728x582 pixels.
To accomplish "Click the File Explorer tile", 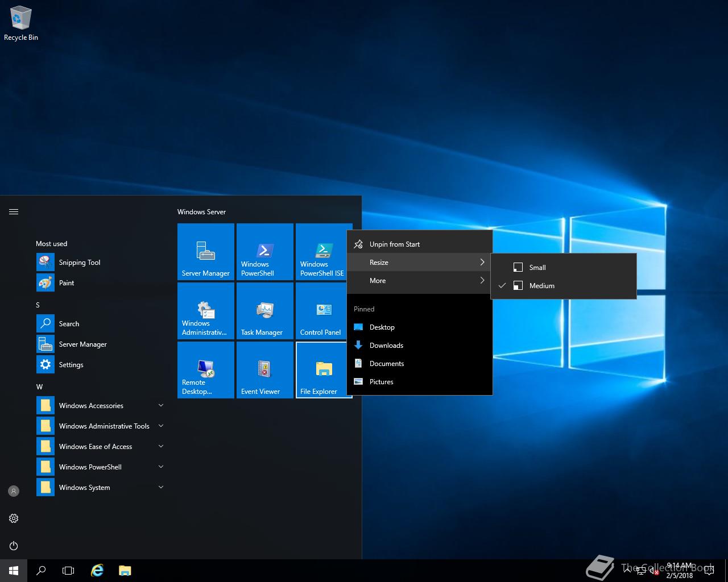I will click(x=321, y=370).
